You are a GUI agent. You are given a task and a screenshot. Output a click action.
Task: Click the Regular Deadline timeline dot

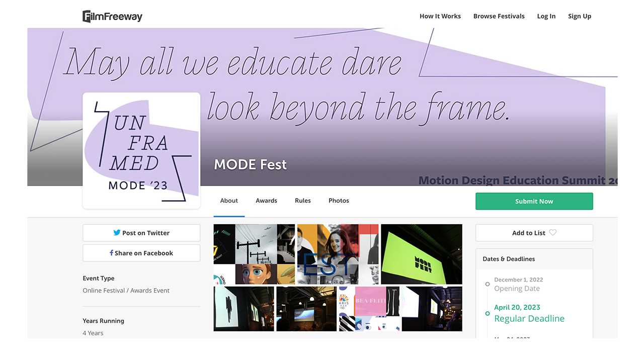[487, 313]
